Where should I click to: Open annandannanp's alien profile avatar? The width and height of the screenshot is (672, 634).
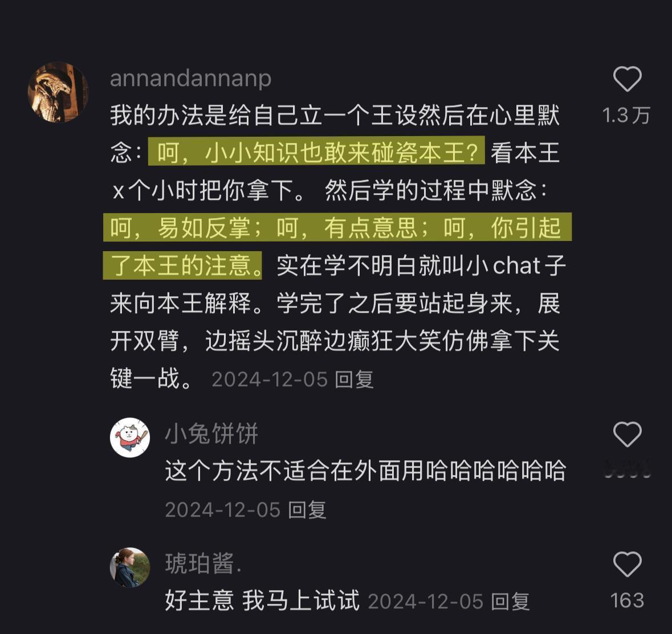point(58,92)
